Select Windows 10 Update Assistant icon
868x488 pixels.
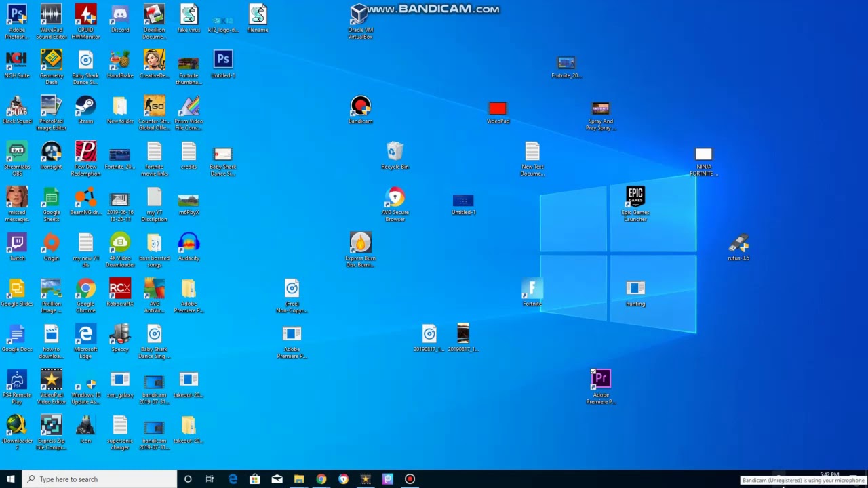click(85, 386)
